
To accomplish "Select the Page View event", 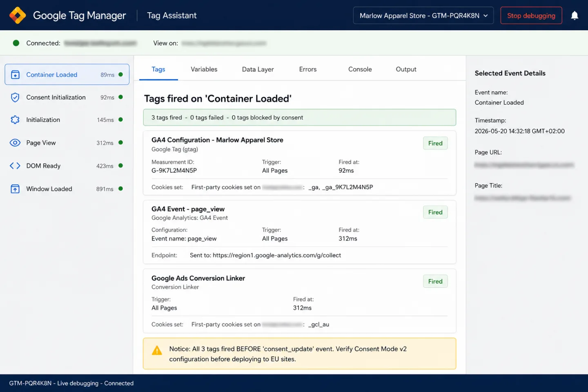I will pyautogui.click(x=67, y=143).
